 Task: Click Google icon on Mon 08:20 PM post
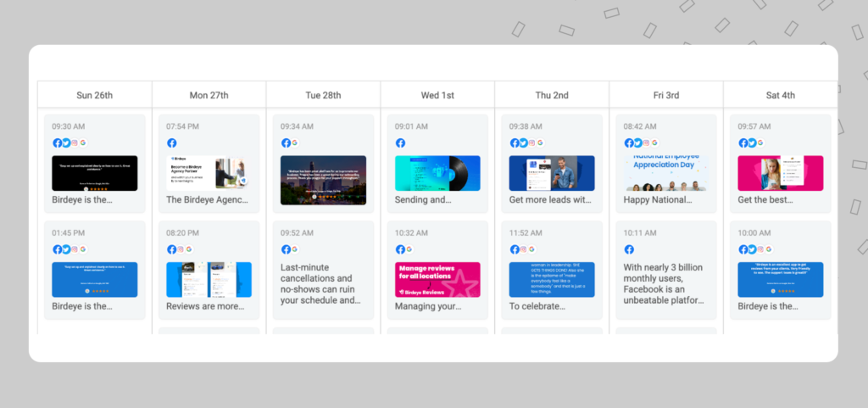[x=189, y=249]
